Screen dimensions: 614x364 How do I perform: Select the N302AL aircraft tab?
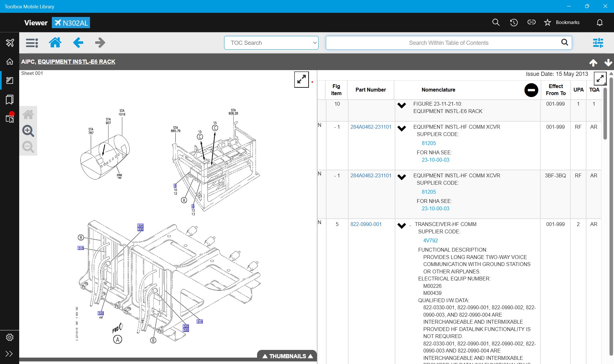(x=71, y=23)
